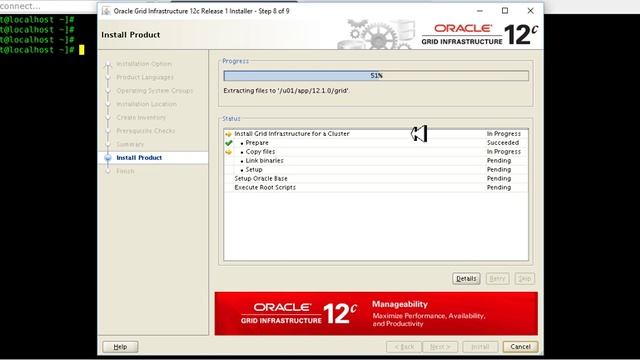Screen dimensions: 640x360
Task: Select Installation Location step
Action: [146, 104]
